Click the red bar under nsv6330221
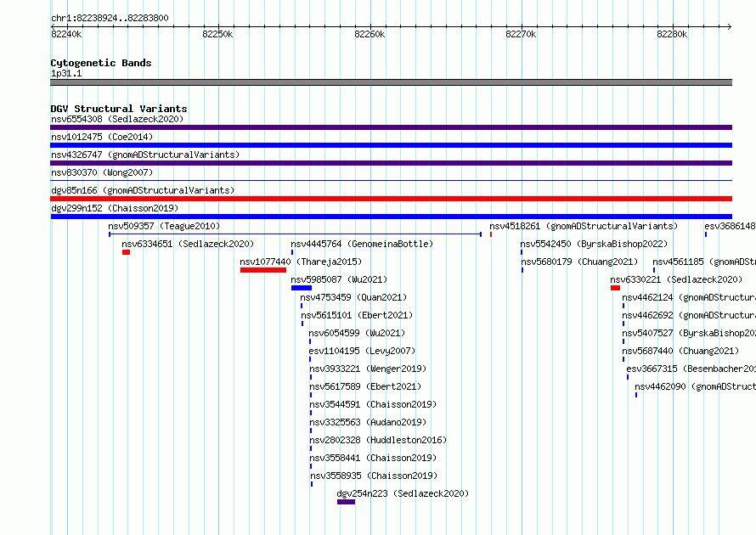The width and height of the screenshot is (756, 535). 615,288
